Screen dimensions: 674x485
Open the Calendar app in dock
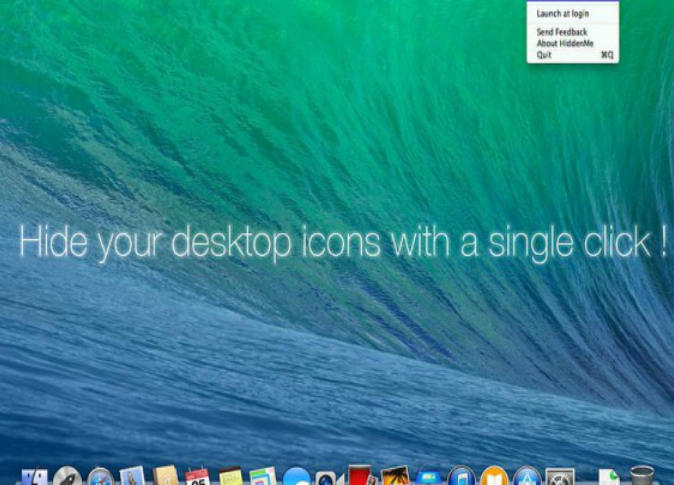[197, 478]
